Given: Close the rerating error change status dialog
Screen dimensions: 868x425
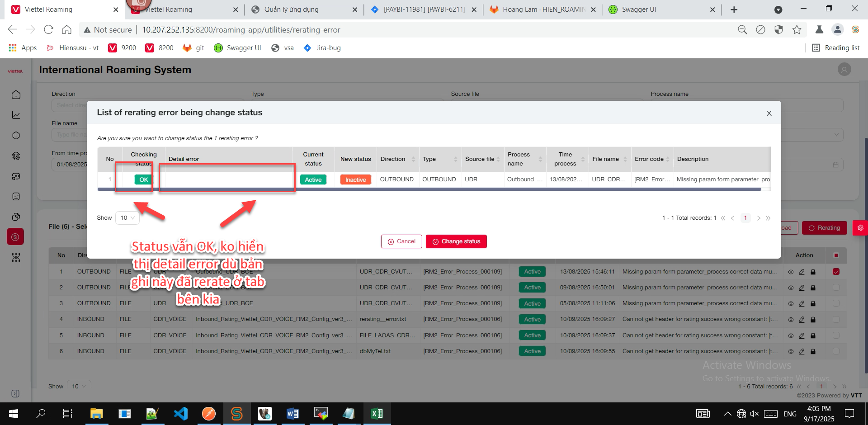Looking at the screenshot, I should [769, 113].
